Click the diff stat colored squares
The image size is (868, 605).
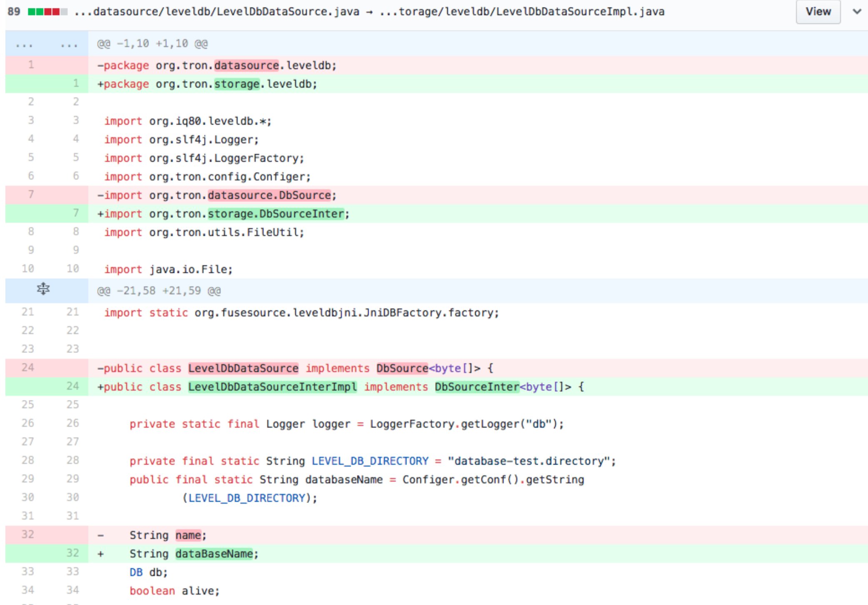pyautogui.click(x=47, y=12)
